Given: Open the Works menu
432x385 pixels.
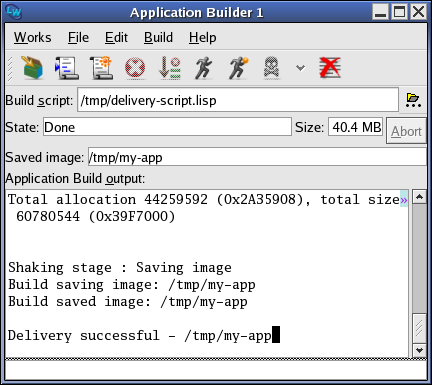Looking at the screenshot, I should pyautogui.click(x=33, y=37).
